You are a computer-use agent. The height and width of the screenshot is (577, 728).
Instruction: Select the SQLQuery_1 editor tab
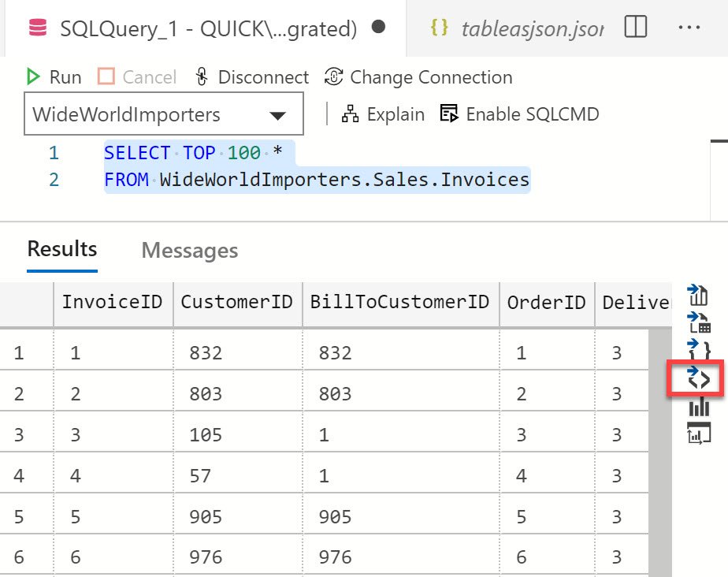point(205,29)
